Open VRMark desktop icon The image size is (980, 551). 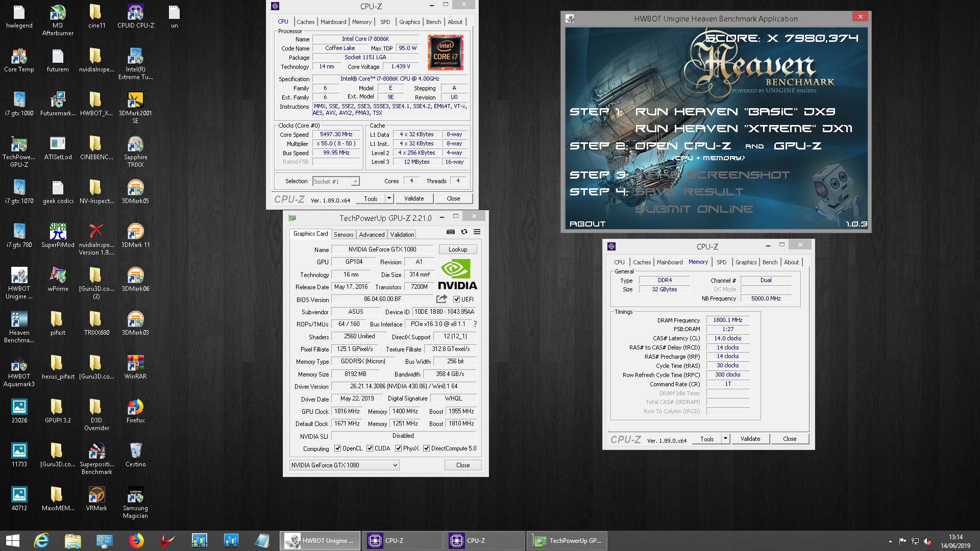point(96,499)
